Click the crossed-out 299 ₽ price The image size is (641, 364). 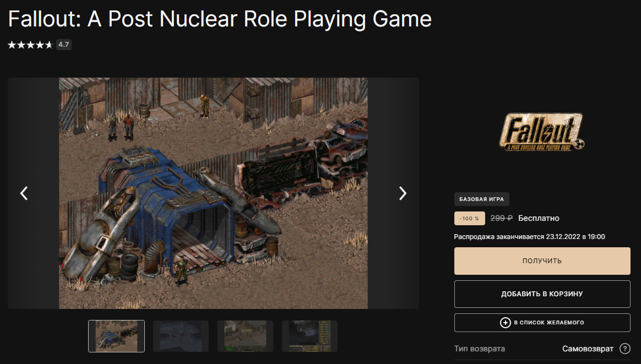pyautogui.click(x=501, y=218)
